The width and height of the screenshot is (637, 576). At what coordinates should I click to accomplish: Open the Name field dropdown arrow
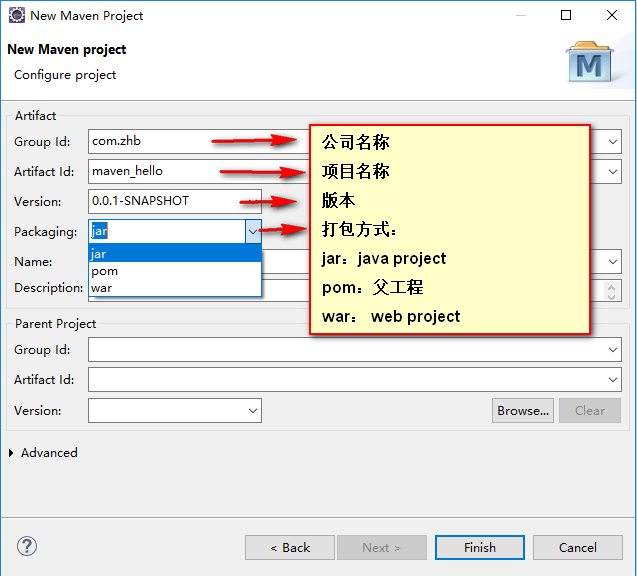613,262
